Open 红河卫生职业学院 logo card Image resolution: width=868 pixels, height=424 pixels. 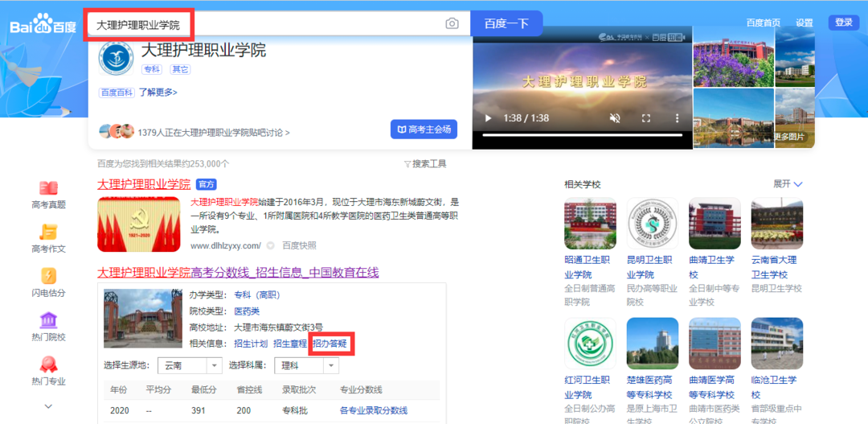tap(590, 343)
